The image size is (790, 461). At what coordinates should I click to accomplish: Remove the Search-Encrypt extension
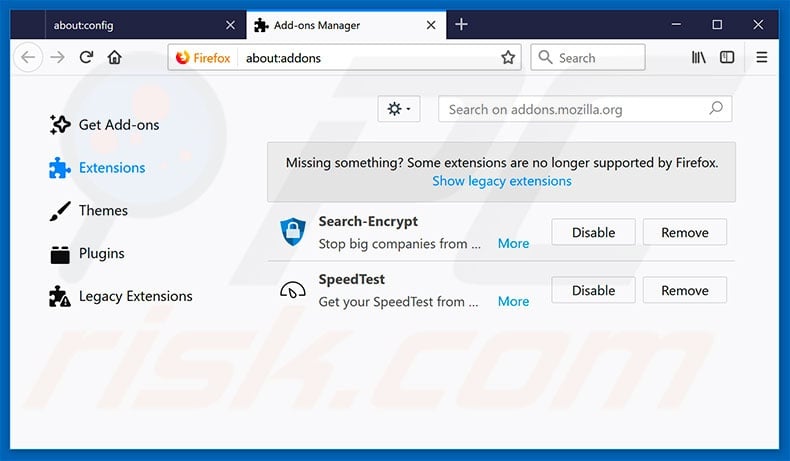(x=685, y=232)
